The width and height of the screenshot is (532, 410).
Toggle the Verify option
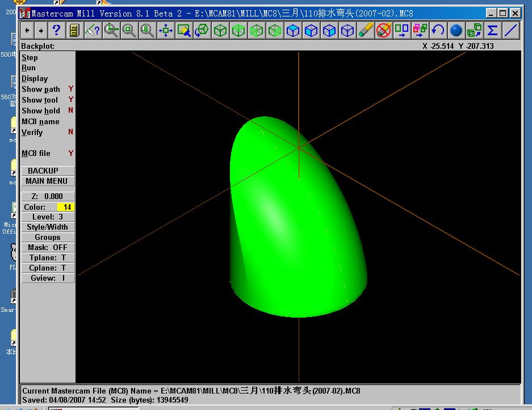[47, 132]
